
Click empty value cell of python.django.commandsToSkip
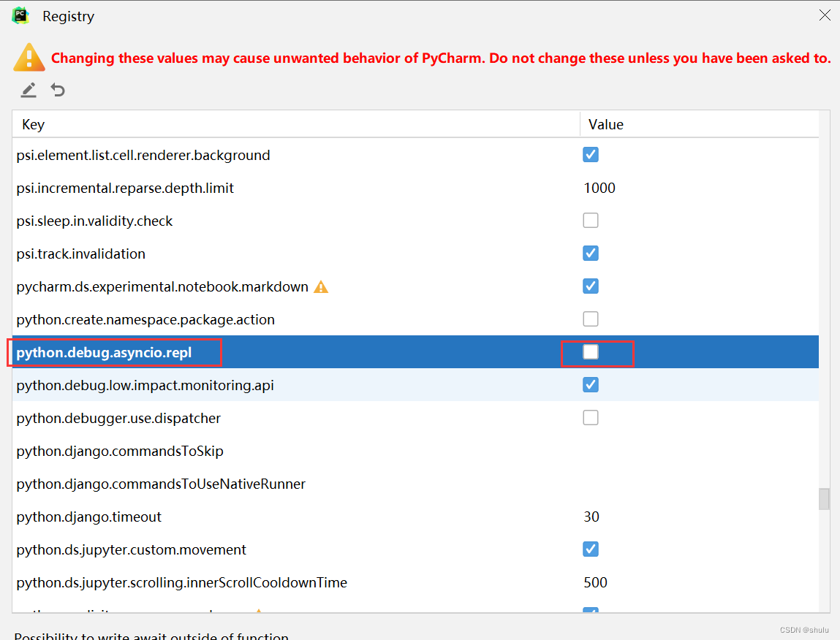[x=699, y=451]
